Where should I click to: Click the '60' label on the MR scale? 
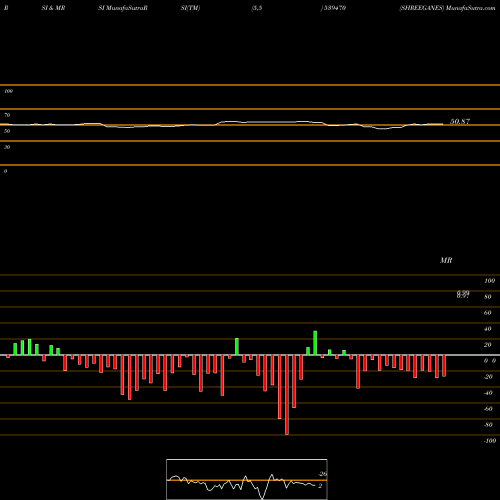[x=488, y=313]
